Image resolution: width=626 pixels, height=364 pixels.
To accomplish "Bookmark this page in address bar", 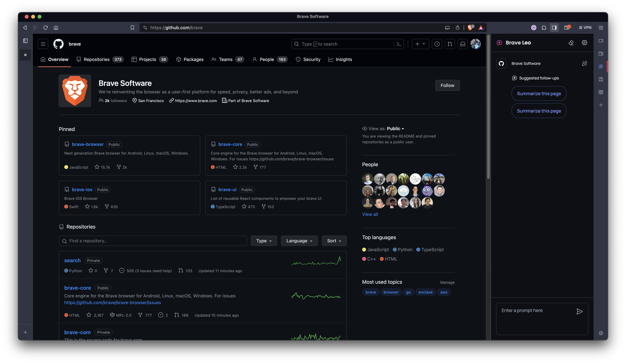I will pos(132,28).
